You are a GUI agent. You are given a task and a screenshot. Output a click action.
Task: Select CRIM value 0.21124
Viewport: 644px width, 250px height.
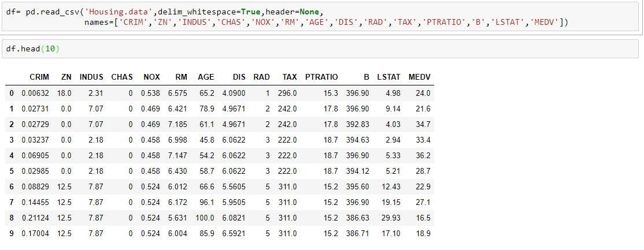tap(35, 218)
